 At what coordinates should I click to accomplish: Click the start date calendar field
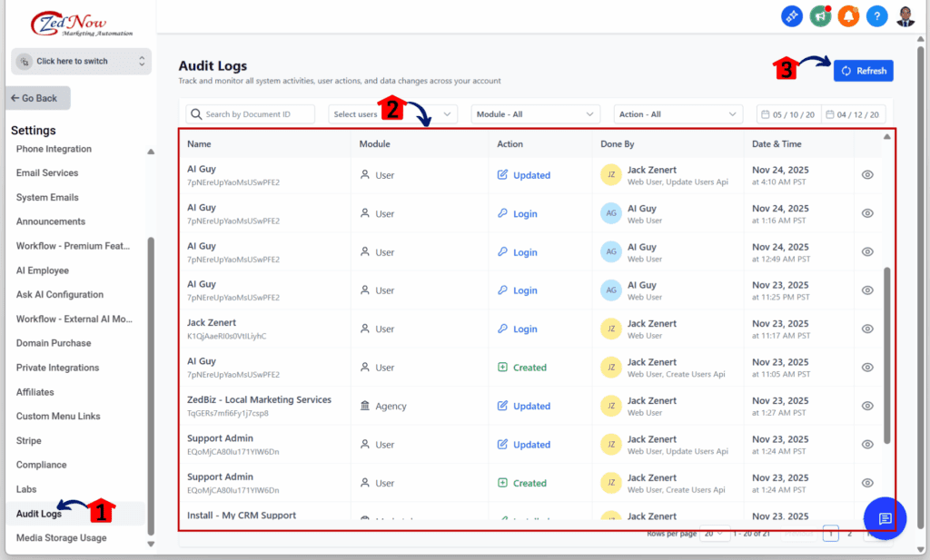789,114
